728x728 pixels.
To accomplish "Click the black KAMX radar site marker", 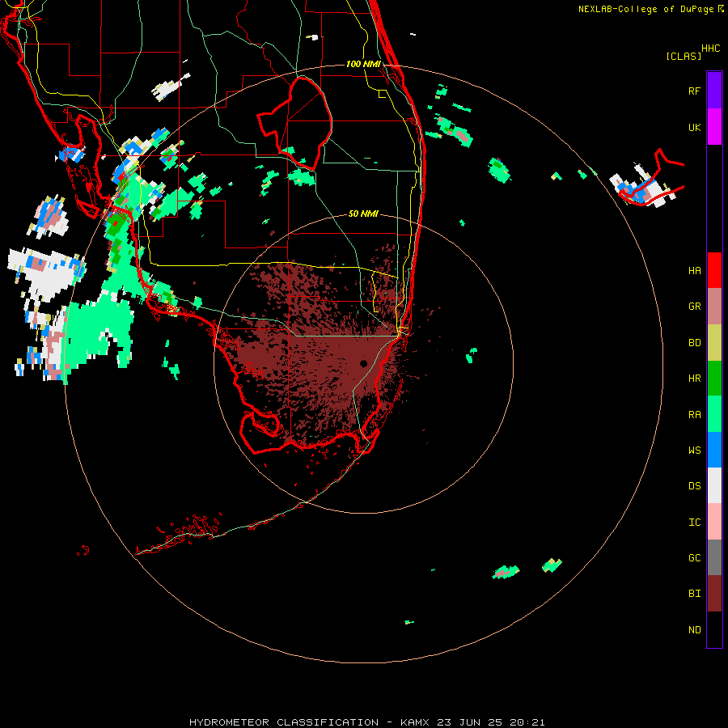I will coord(363,363).
